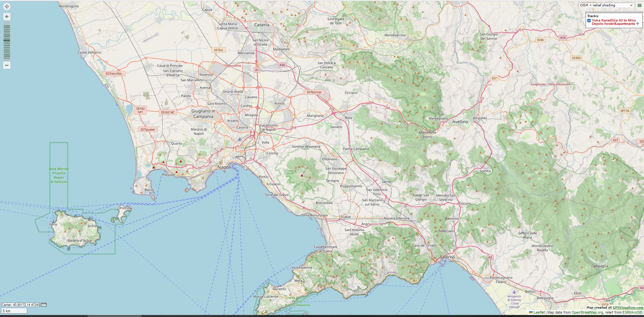This screenshot has width=644, height=317.
Task: Click the A16 road shield
Action: click(x=563, y=38)
